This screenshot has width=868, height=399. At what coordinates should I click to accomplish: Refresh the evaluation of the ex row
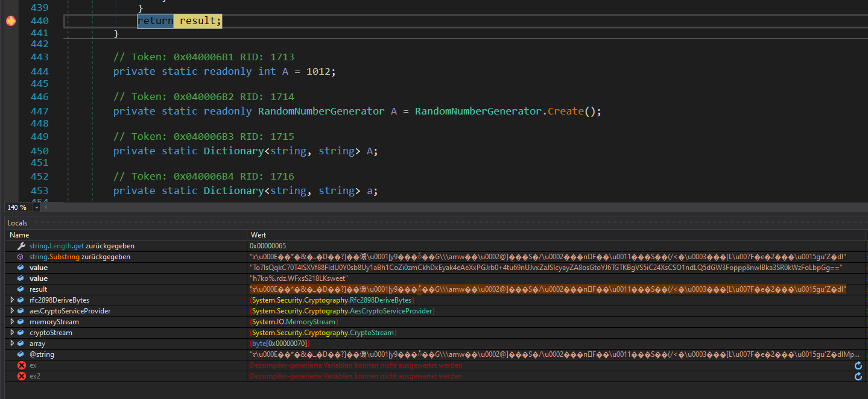858,365
